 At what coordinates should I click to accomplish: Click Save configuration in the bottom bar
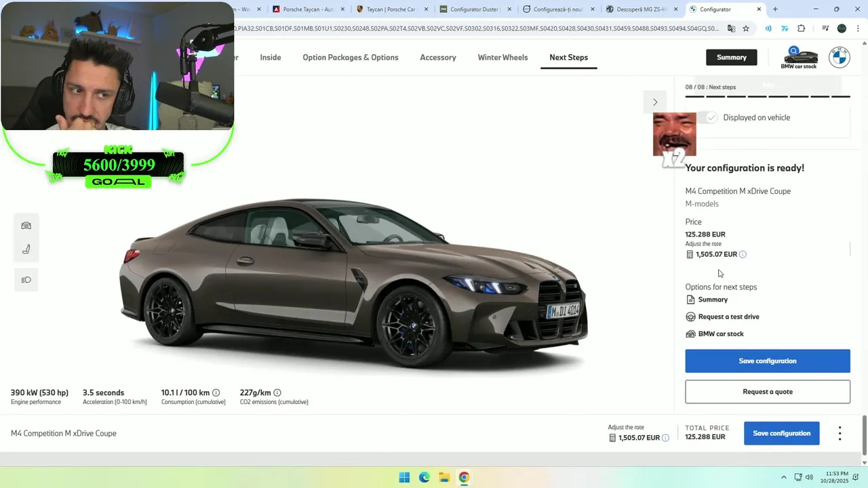[781, 434]
